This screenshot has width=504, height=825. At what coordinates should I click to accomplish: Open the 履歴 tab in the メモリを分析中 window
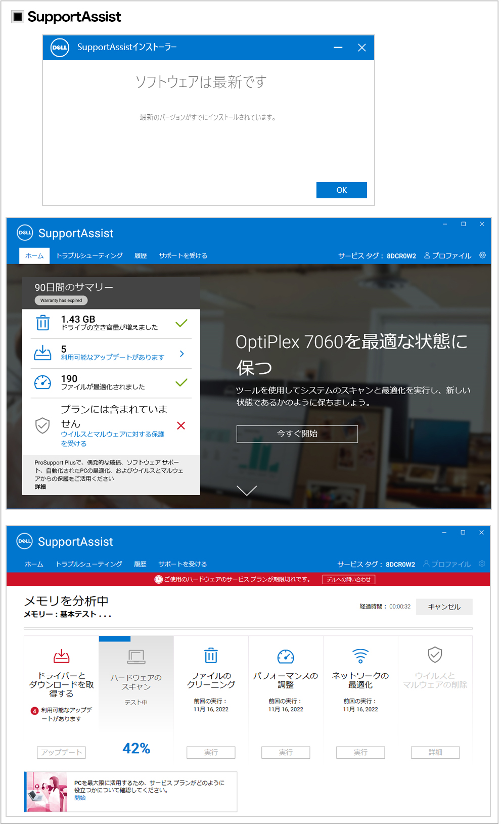coord(140,565)
